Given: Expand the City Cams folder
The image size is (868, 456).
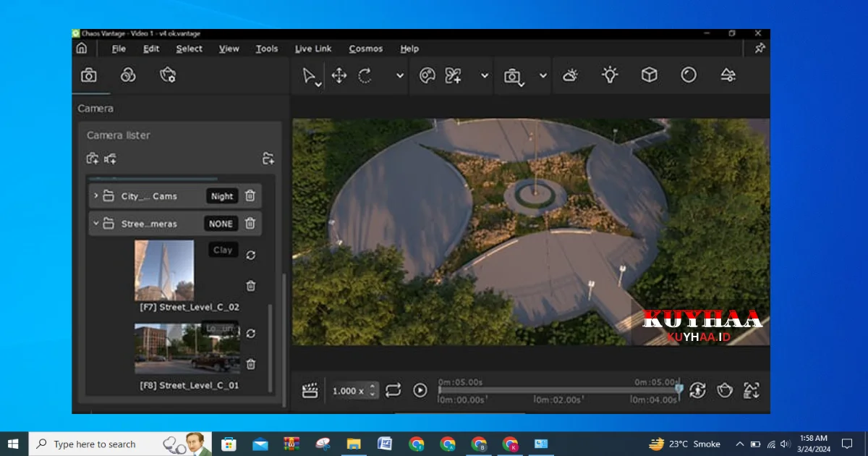Looking at the screenshot, I should 95,196.
